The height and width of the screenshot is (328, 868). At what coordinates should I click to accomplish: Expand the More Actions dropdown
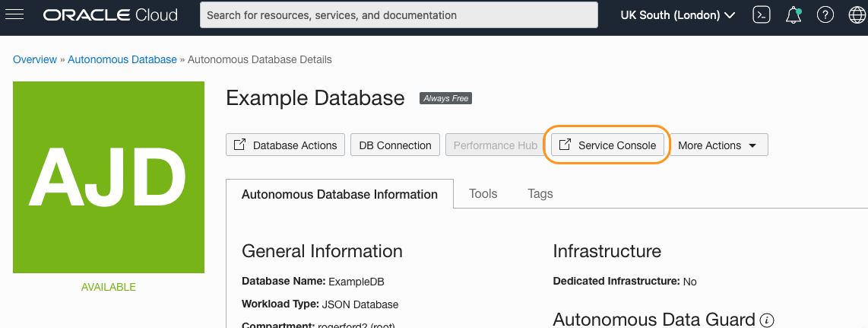click(718, 145)
